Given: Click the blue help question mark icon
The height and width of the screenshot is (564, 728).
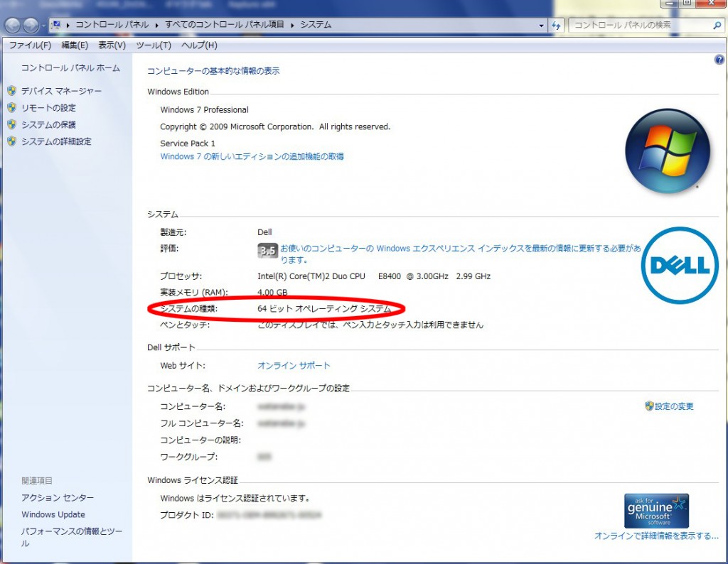Looking at the screenshot, I should pyautogui.click(x=719, y=60).
